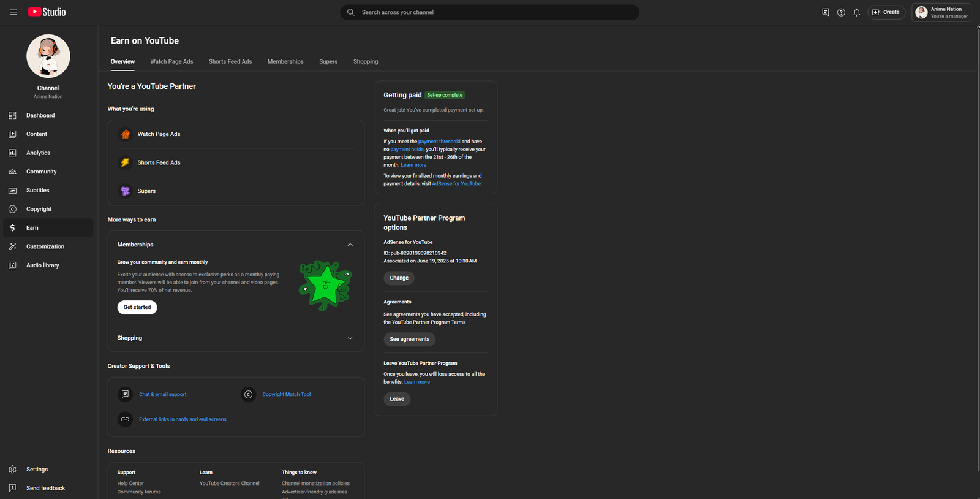Click the Customization wand icon

point(12,246)
